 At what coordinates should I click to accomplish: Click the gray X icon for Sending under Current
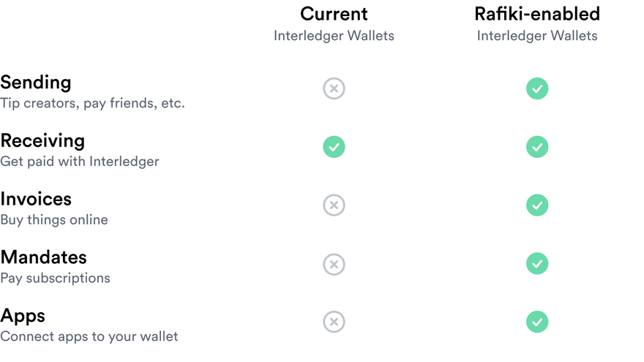click(x=334, y=88)
